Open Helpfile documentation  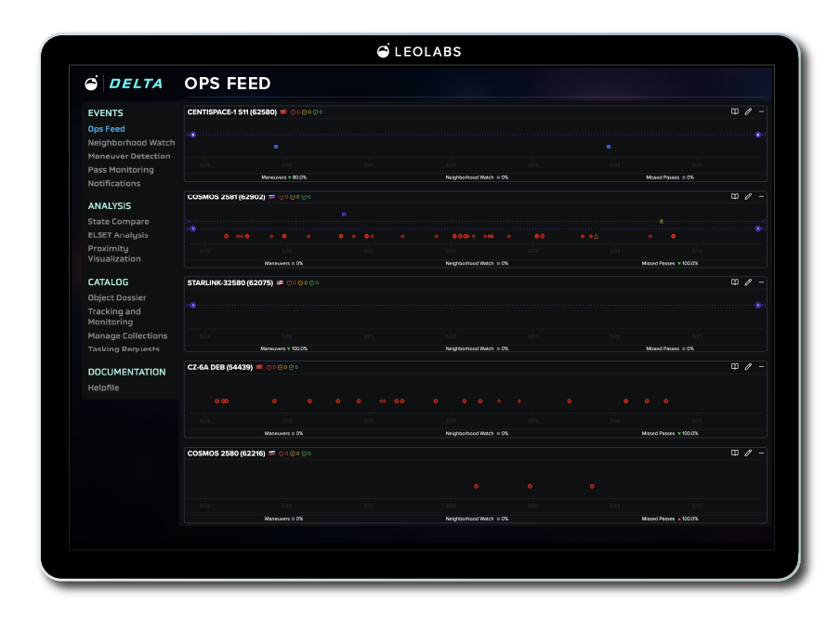(103, 387)
